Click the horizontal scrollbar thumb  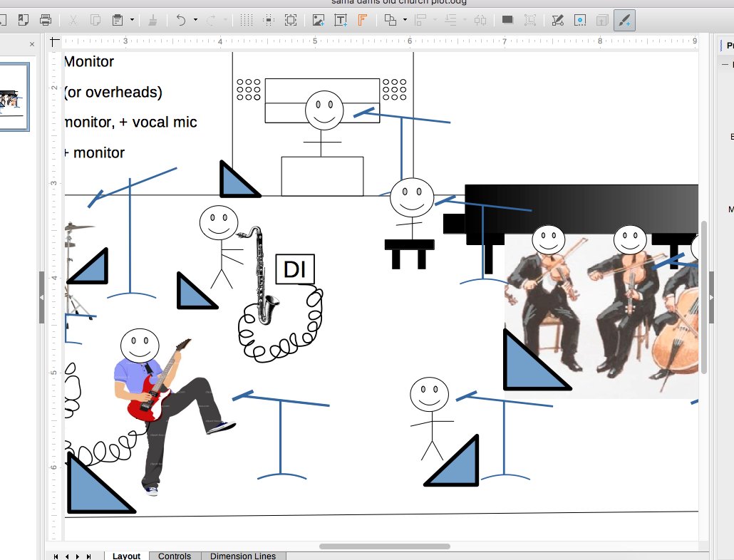385,546
